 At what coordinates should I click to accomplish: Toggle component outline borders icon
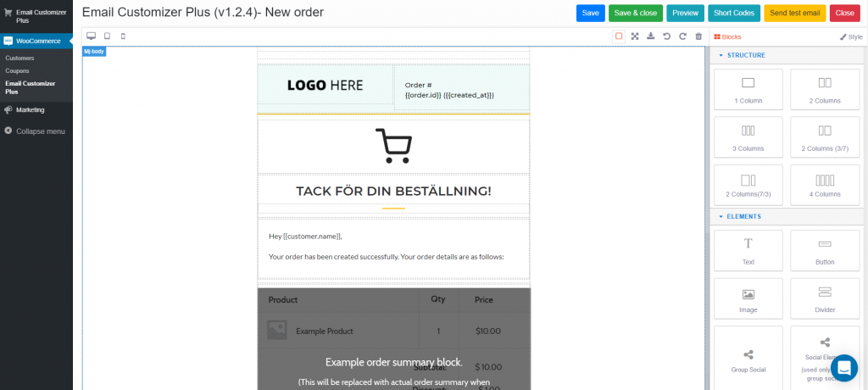point(619,36)
